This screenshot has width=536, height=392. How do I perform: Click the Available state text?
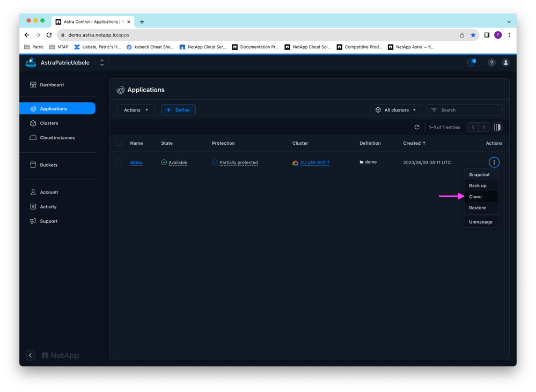(x=178, y=162)
